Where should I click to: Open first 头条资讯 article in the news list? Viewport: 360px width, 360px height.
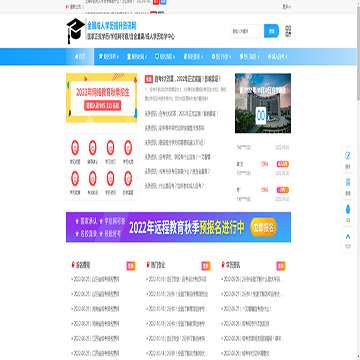pyautogui.click(x=181, y=114)
